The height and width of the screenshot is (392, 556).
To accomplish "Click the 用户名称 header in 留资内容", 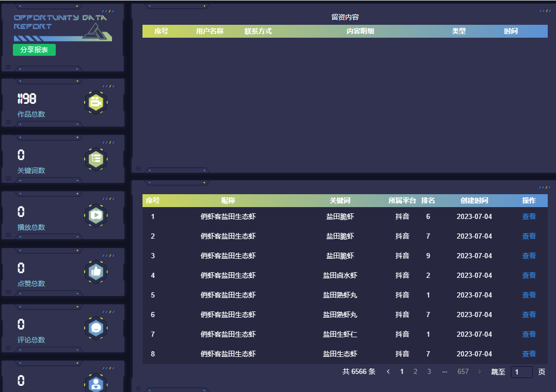I will (210, 31).
